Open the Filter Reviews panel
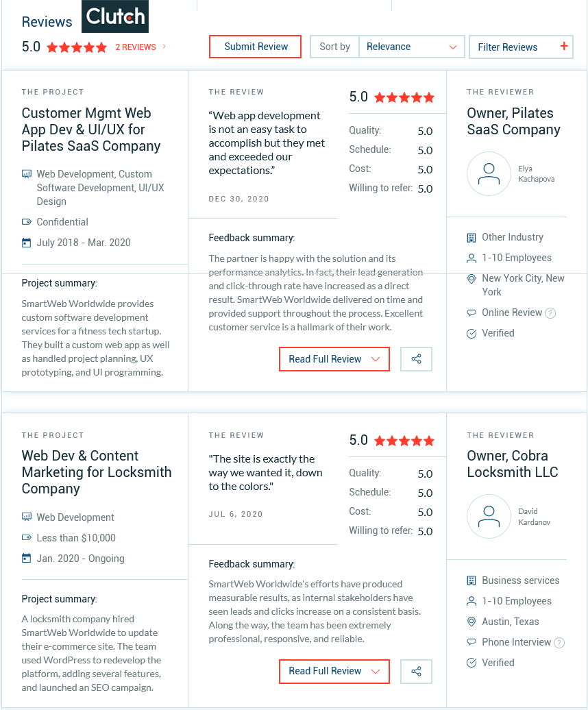This screenshot has height=710, width=588. (x=521, y=47)
